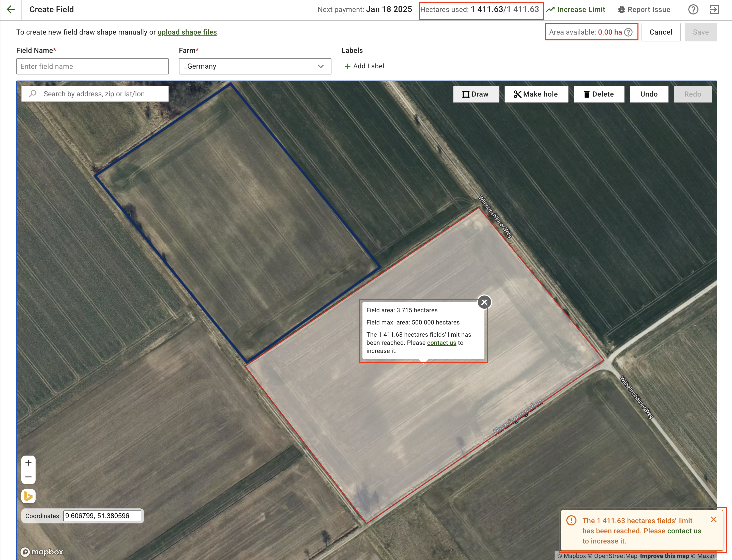This screenshot has height=560, width=732.
Task: Select the Make hole tool
Action: [x=536, y=94]
